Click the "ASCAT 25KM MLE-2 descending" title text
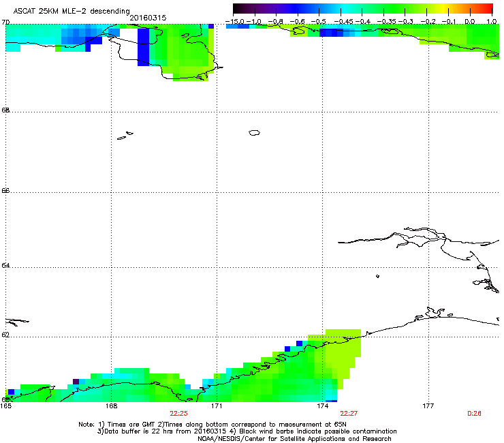504x443 pixels. point(72,12)
